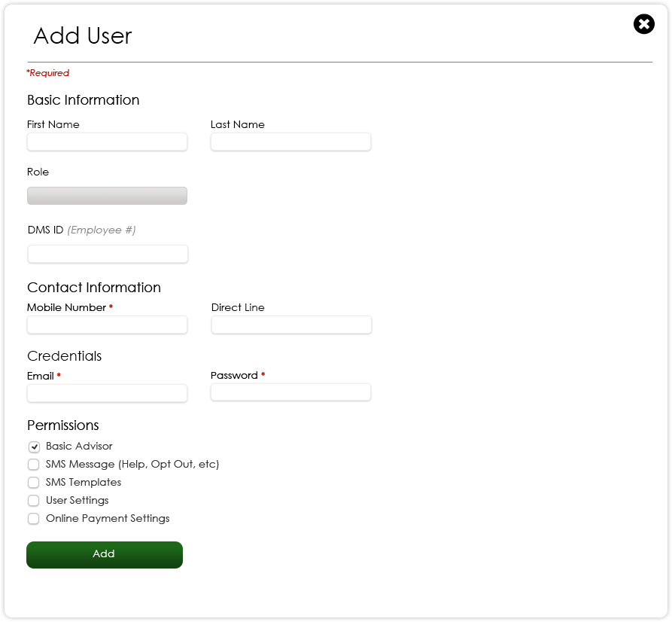Click the Role label text
This screenshot has height=622, width=672.
pos(38,172)
